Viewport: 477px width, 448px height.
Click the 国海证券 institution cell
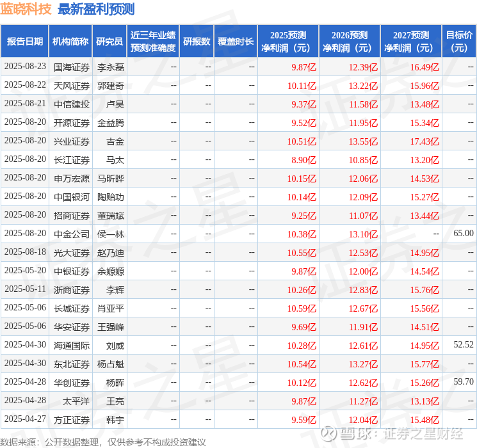(x=72, y=67)
